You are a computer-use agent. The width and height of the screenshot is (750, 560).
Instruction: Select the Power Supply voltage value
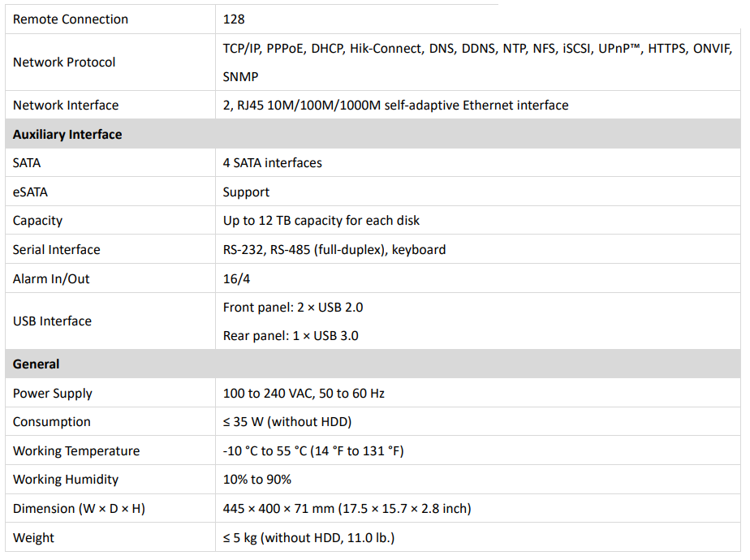pos(304,393)
